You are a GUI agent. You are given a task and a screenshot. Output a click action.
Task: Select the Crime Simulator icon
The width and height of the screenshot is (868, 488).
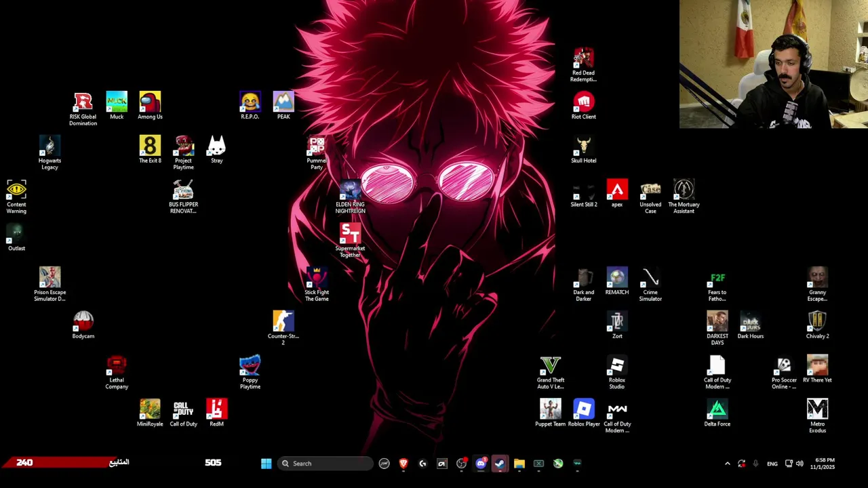650,285
